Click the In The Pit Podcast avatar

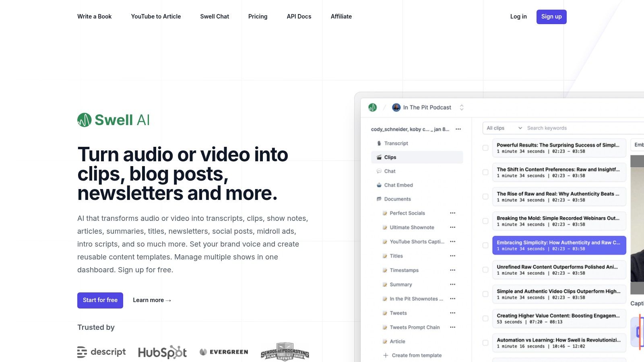pos(396,107)
